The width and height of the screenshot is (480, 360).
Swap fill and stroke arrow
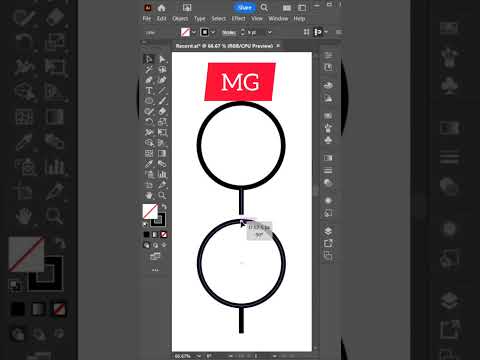164,207
